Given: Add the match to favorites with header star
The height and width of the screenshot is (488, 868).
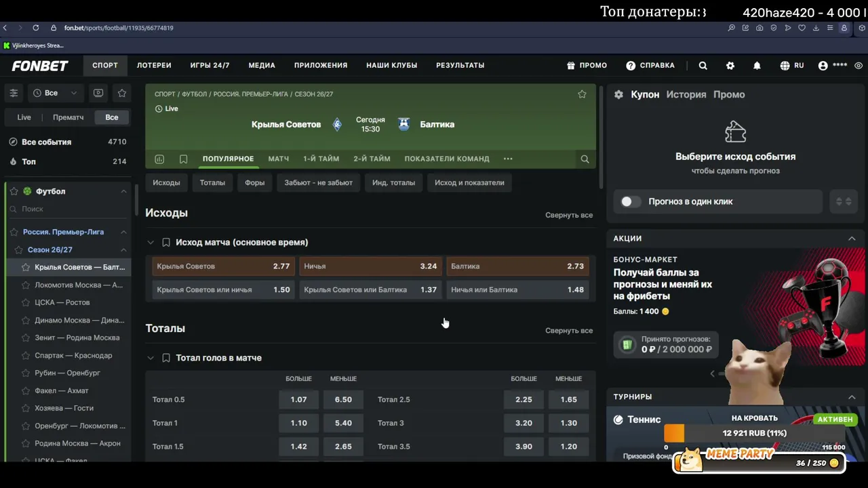Looking at the screenshot, I should pyautogui.click(x=582, y=94).
